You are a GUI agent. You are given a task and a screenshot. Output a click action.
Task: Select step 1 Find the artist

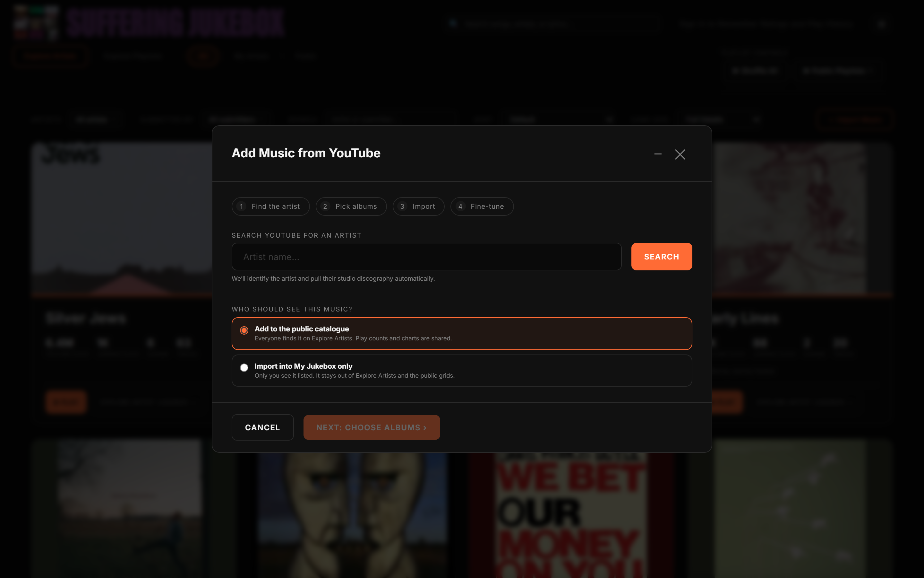tap(270, 206)
